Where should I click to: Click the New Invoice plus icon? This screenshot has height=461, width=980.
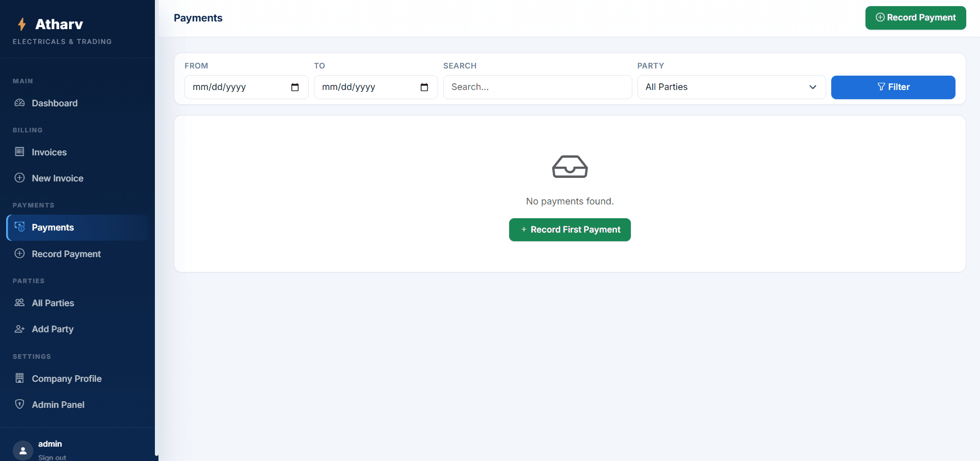tap(19, 178)
